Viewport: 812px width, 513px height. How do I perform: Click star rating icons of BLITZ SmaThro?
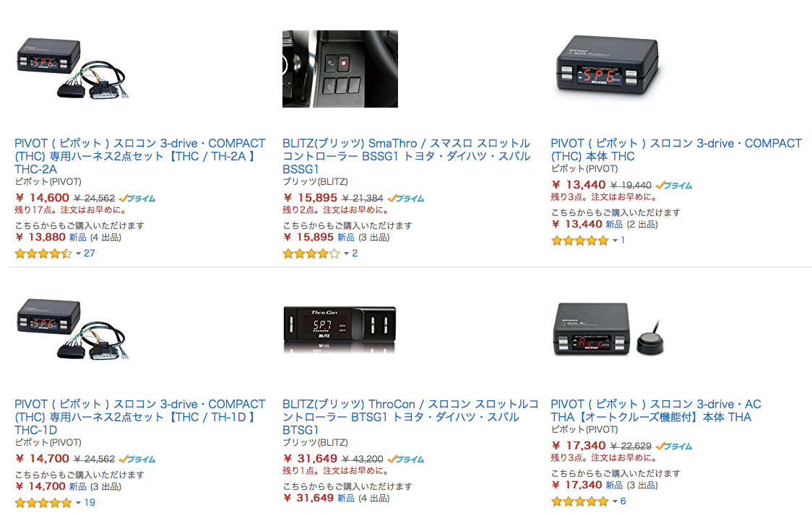(x=311, y=254)
